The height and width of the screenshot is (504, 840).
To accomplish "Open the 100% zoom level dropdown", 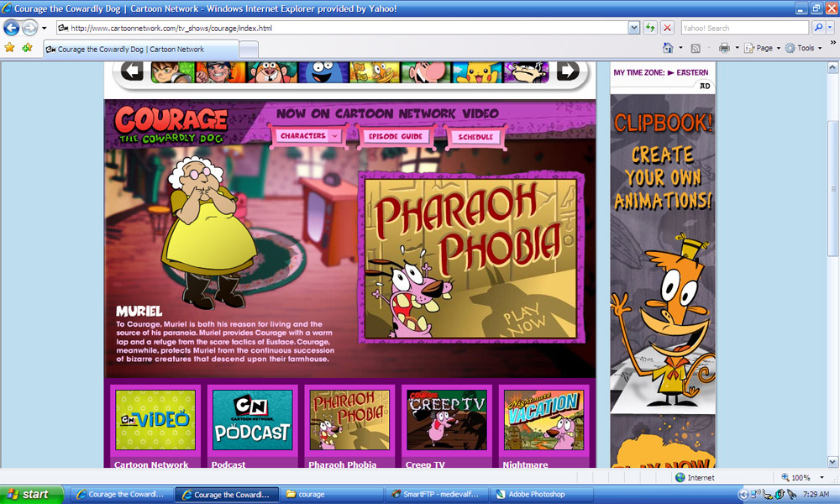I will point(822,477).
